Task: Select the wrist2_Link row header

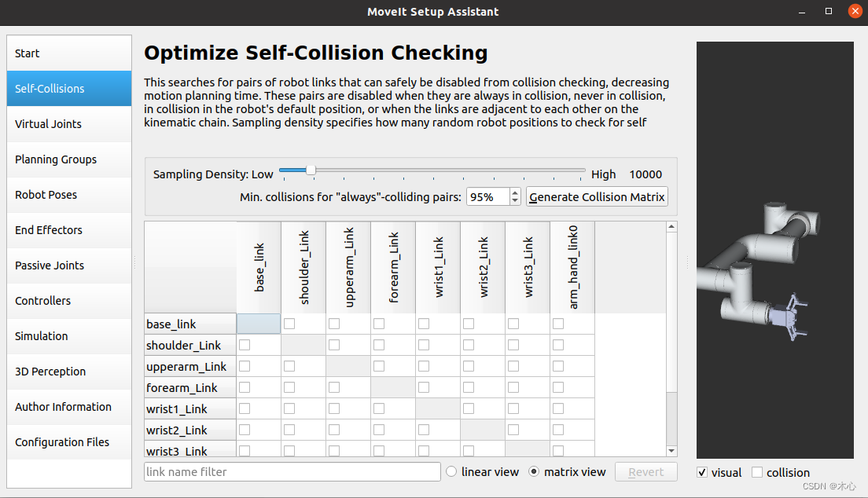Action: click(x=190, y=430)
